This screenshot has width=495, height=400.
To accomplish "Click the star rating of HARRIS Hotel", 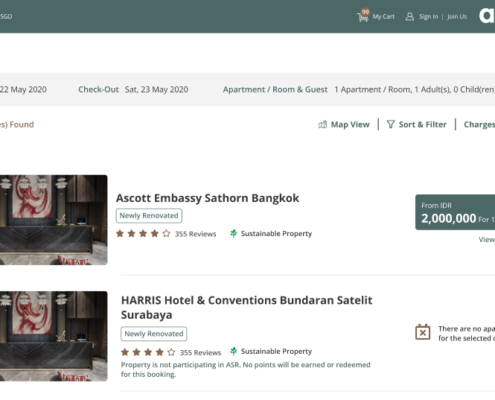I will tap(148, 352).
